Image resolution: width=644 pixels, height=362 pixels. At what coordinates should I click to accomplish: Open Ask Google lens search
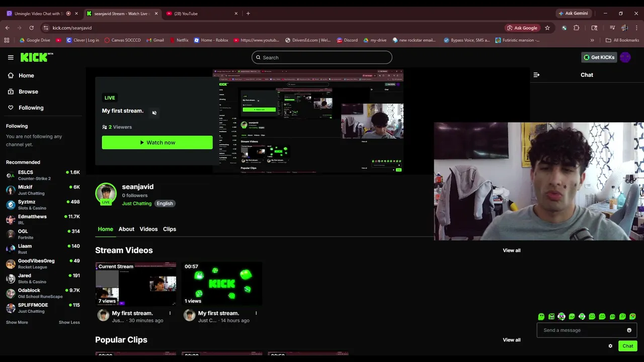523,28
